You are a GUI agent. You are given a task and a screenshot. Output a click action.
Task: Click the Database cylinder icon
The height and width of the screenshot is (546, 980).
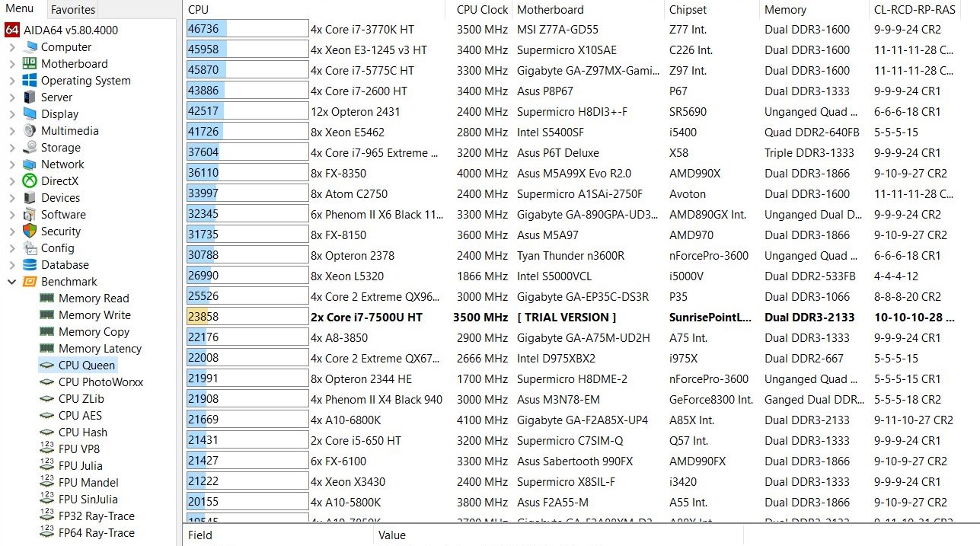tap(30, 265)
